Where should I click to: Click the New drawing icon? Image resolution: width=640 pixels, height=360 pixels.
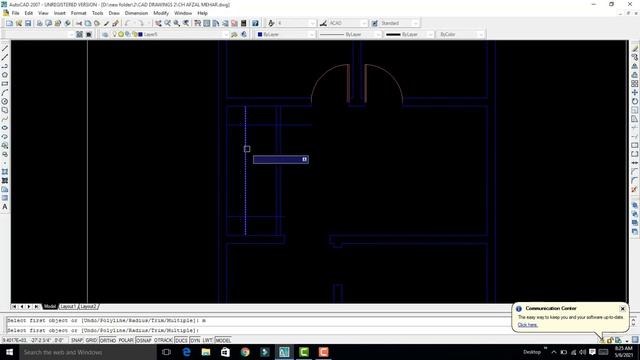coord(9,23)
